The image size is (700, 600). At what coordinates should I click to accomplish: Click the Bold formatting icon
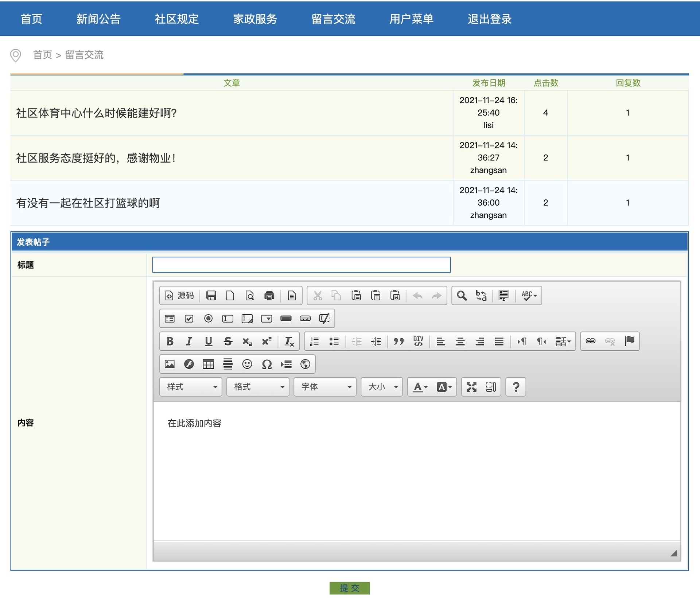170,341
